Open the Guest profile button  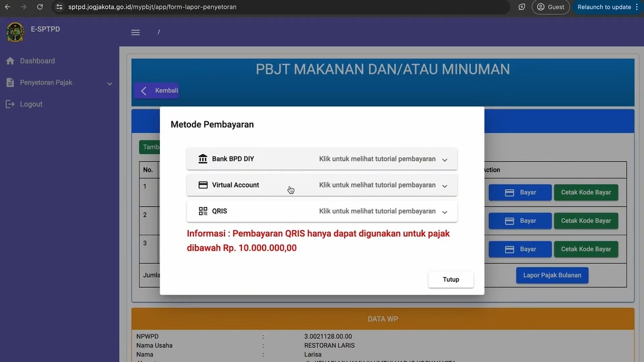tap(551, 7)
